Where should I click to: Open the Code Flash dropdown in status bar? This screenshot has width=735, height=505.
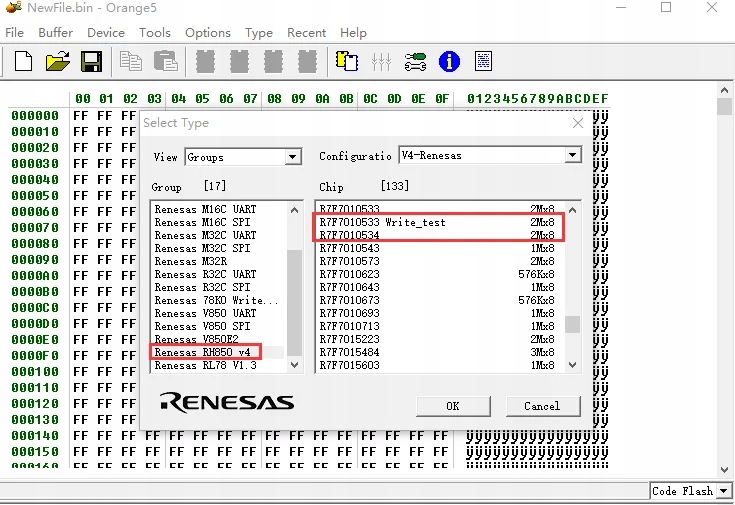pyautogui.click(x=724, y=491)
